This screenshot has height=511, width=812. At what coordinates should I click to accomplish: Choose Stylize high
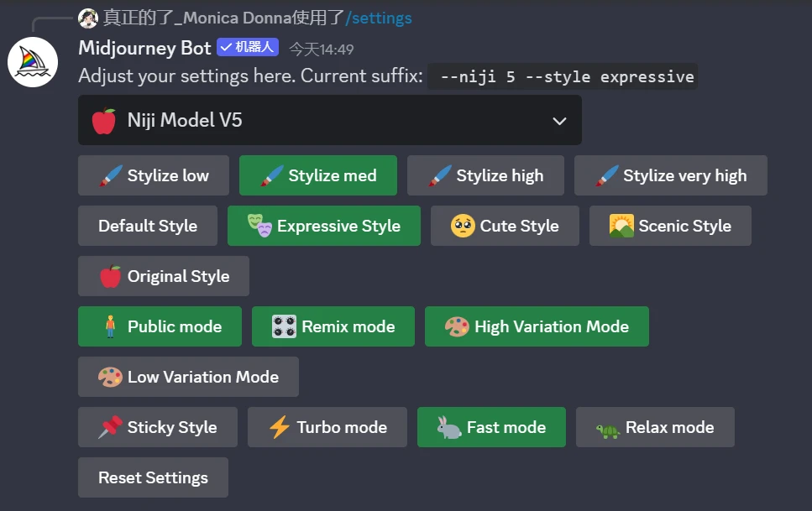(x=485, y=175)
